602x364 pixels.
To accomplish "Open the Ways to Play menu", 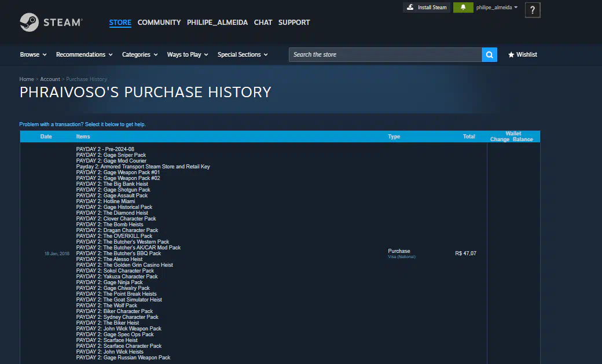I will point(188,54).
